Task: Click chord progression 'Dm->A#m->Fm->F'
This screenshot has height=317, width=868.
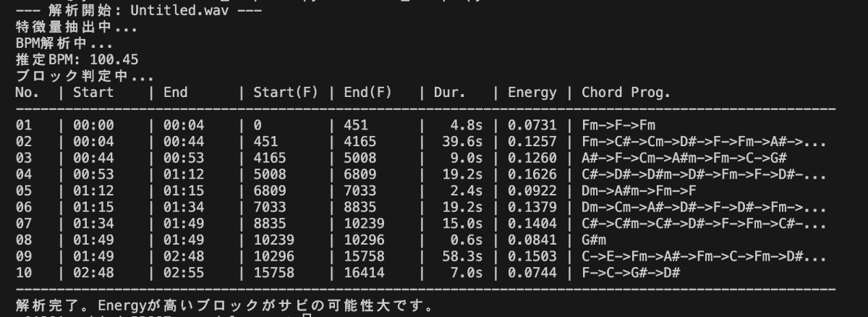Action: coord(639,190)
